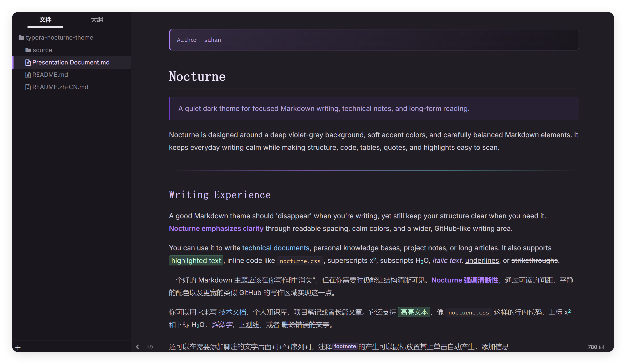This screenshot has height=364, width=626.
Task: Collapse the sidebar with the left chevron
Action: (x=138, y=347)
